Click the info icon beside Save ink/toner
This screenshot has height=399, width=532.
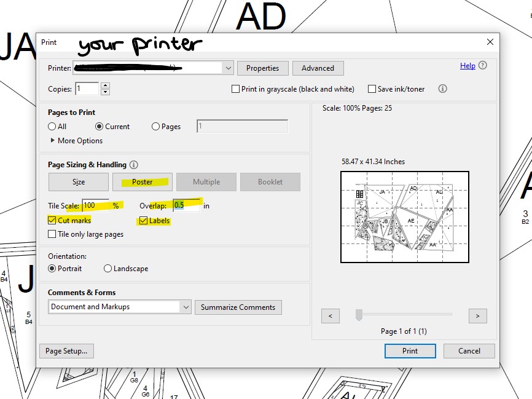[442, 89]
